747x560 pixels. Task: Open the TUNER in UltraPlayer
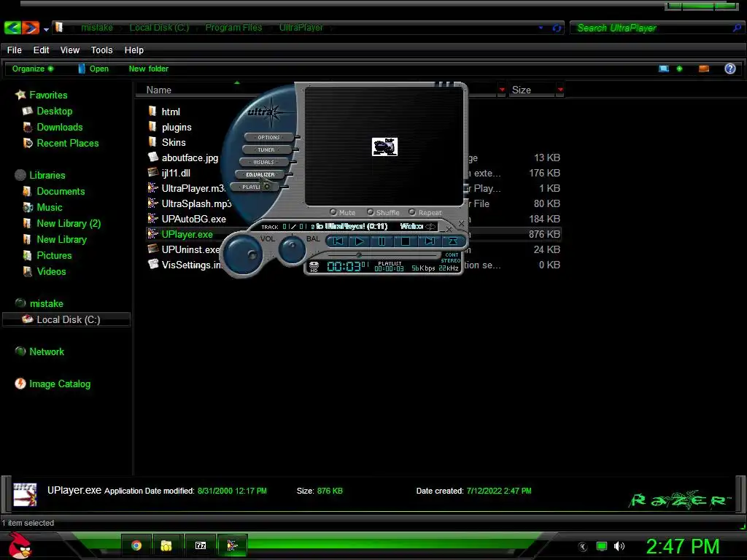coord(266,149)
